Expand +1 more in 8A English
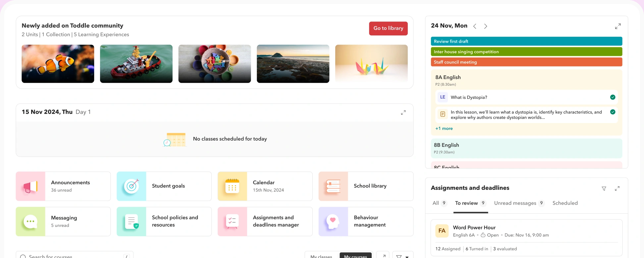The image size is (644, 258). point(444,128)
